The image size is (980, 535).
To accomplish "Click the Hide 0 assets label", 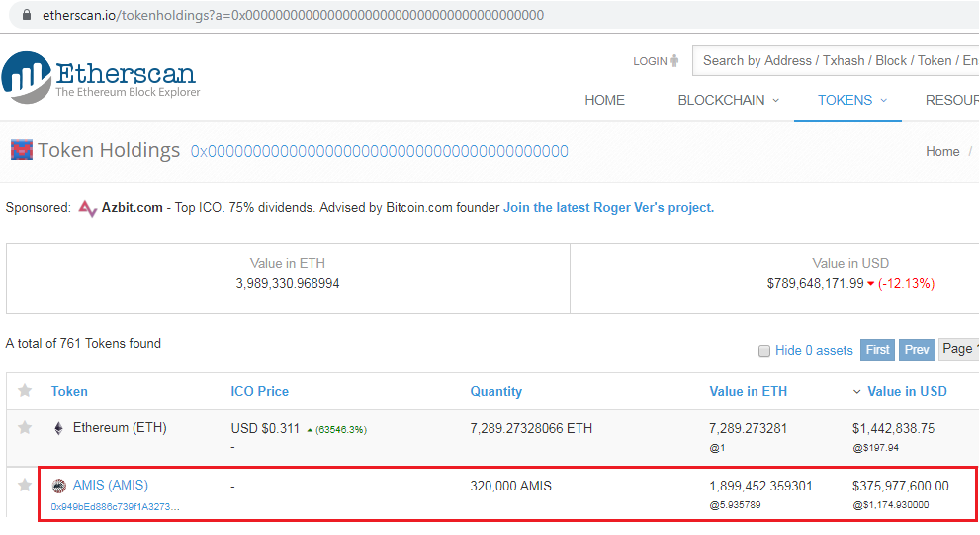I will pos(814,351).
